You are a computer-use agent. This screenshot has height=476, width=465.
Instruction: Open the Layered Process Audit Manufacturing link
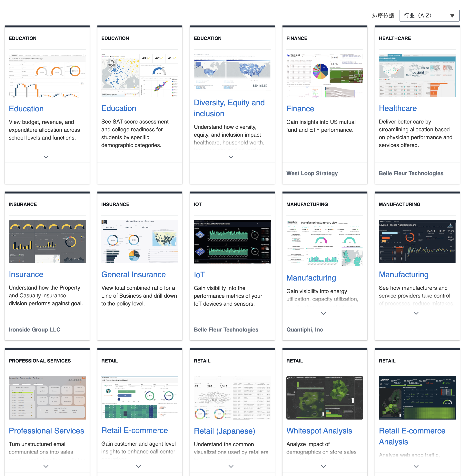(x=403, y=275)
